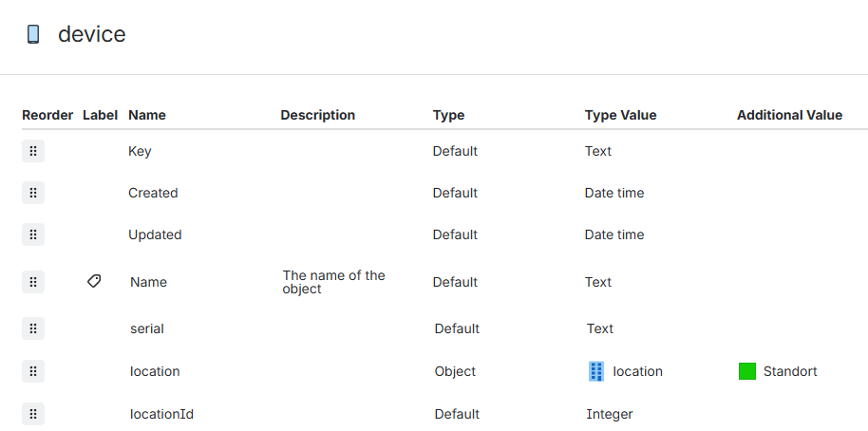Click the Label column header
The height and width of the screenshot is (431, 868).
101,115
